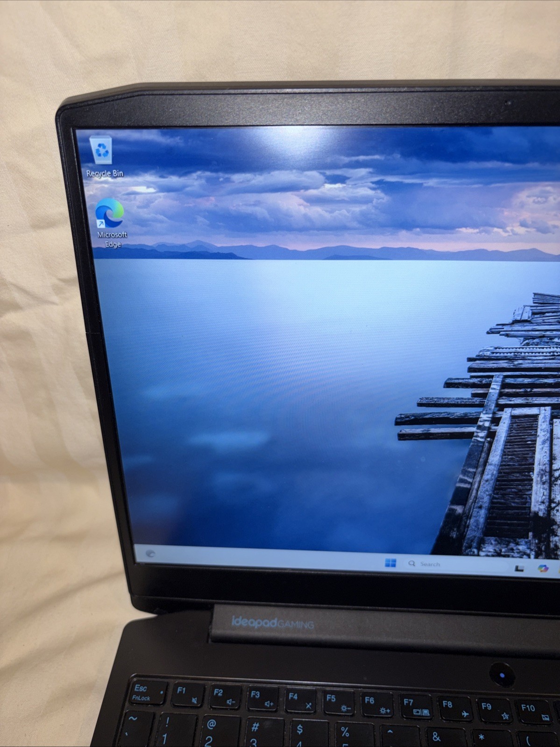
Task: Open the Windows Start menu
Action: (390, 562)
